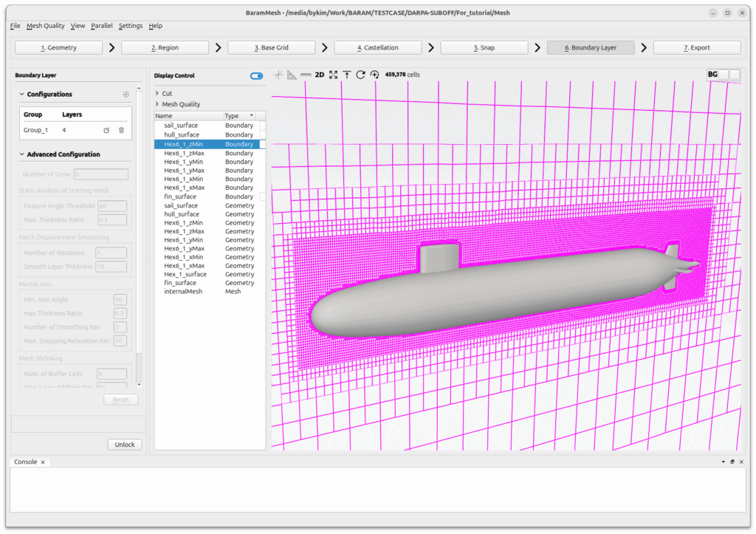
Task: Open the Settings menu
Action: [x=131, y=26]
